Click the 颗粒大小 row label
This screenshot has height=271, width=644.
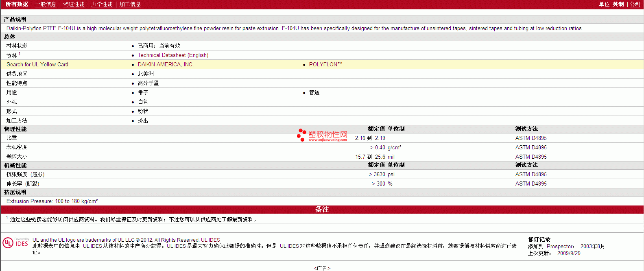tap(17, 157)
